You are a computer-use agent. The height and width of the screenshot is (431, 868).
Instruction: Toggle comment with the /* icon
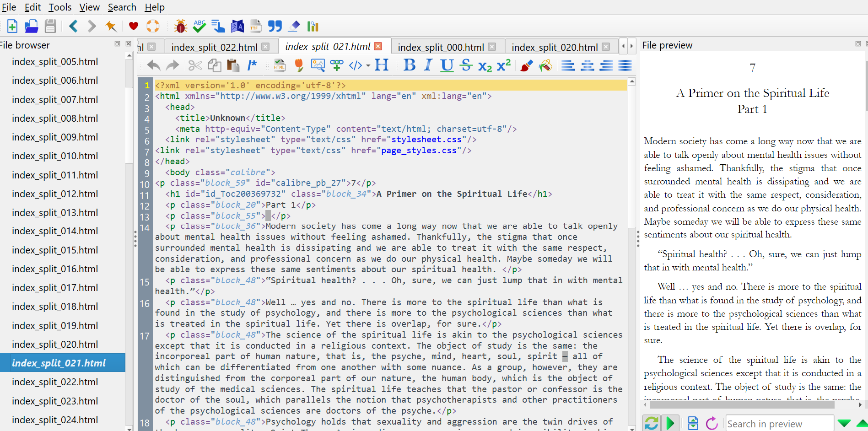252,65
